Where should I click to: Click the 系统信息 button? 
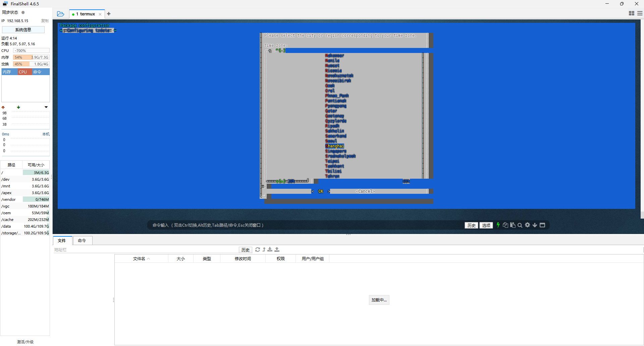[23, 30]
